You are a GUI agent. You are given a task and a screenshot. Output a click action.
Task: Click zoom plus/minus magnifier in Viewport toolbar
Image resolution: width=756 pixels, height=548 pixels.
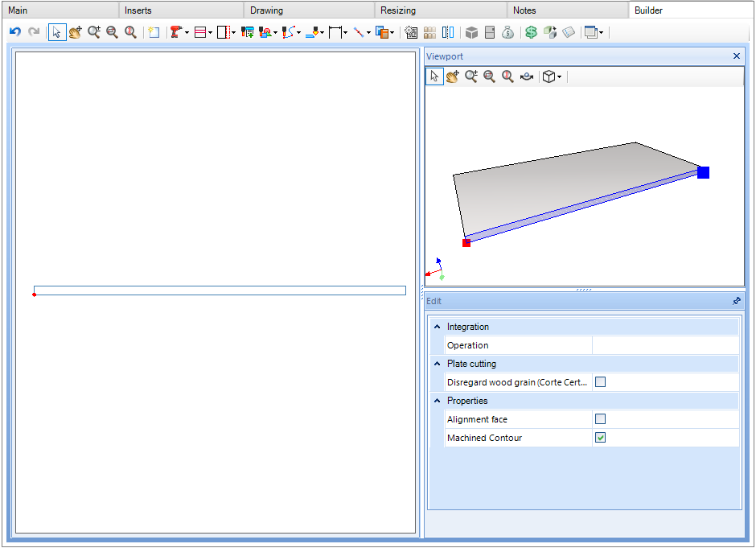point(471,76)
